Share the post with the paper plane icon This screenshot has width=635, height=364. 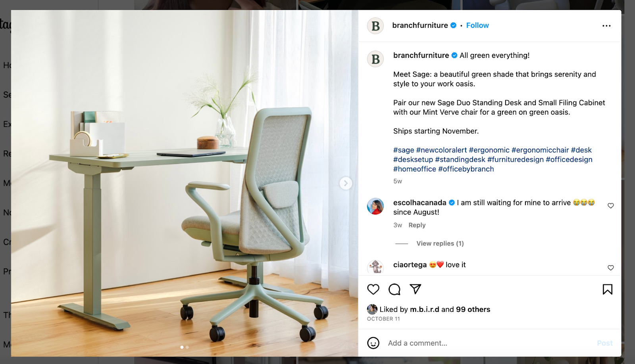tap(415, 289)
